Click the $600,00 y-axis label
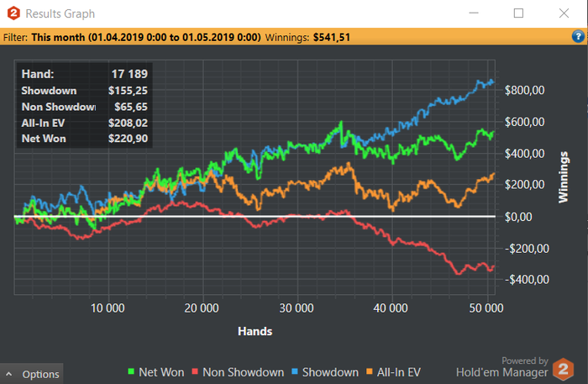This screenshot has width=588, height=384. pyautogui.click(x=524, y=122)
